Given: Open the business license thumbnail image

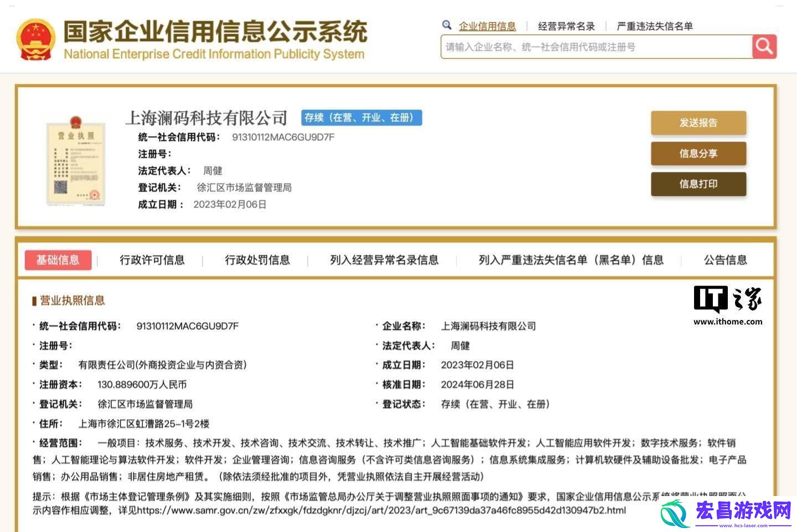Looking at the screenshot, I should tap(75, 161).
